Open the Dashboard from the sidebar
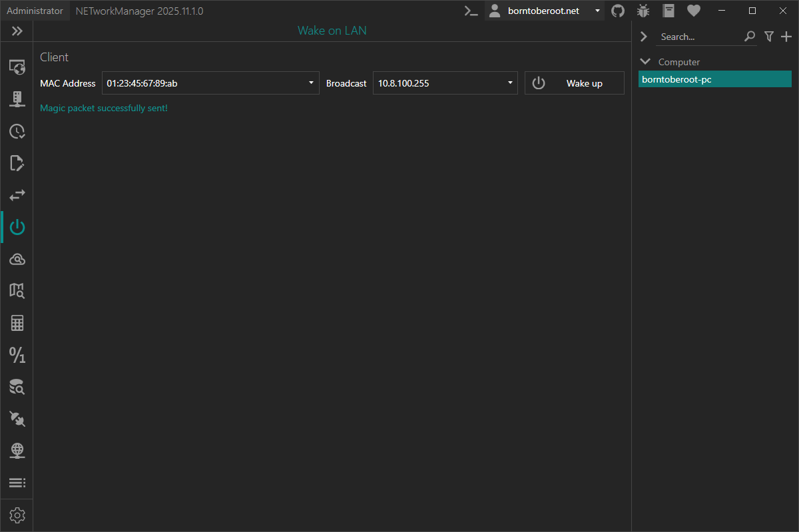The image size is (799, 532). coord(17,67)
